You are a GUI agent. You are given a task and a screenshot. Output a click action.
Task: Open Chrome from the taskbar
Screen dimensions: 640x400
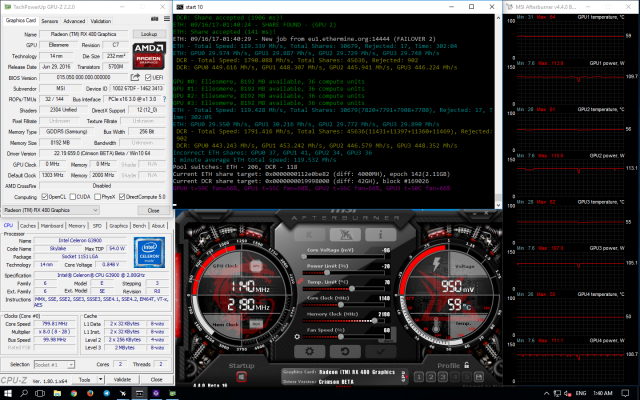point(73,393)
